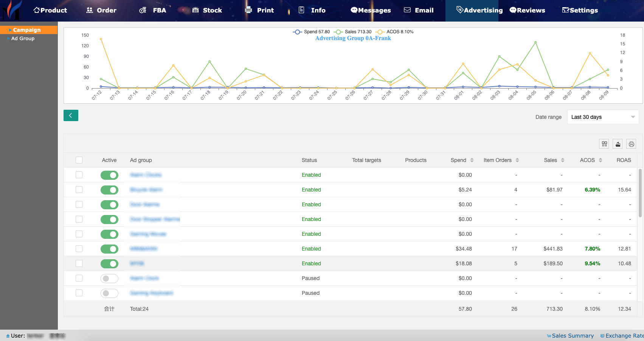The height and width of the screenshot is (341, 644).
Task: Click the Sales legend marker in the chart
Action: 338,32
